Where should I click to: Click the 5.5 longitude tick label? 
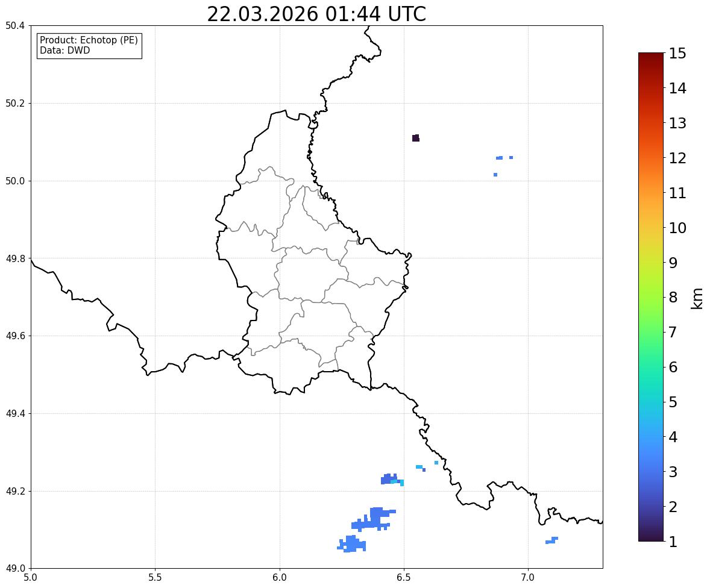pos(156,578)
